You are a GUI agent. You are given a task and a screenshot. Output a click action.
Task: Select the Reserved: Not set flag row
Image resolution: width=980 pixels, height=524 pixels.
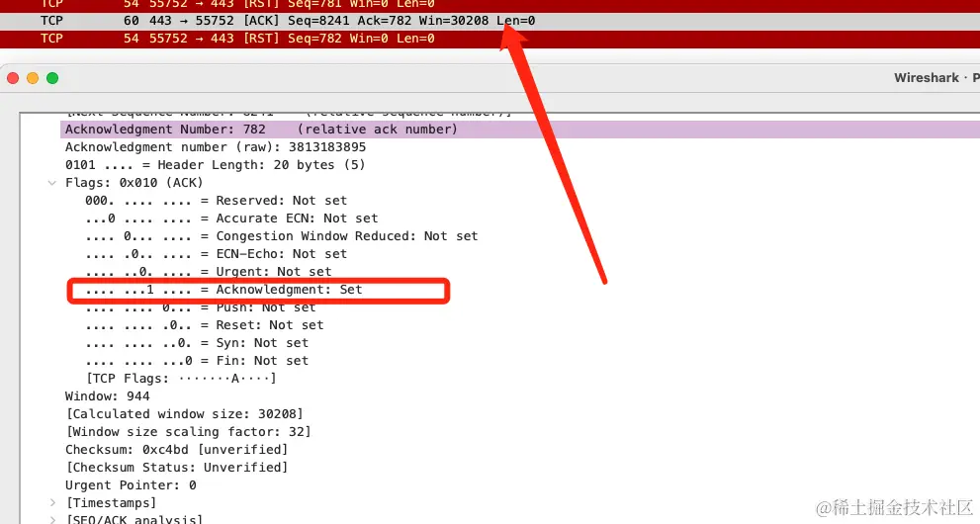(x=217, y=201)
